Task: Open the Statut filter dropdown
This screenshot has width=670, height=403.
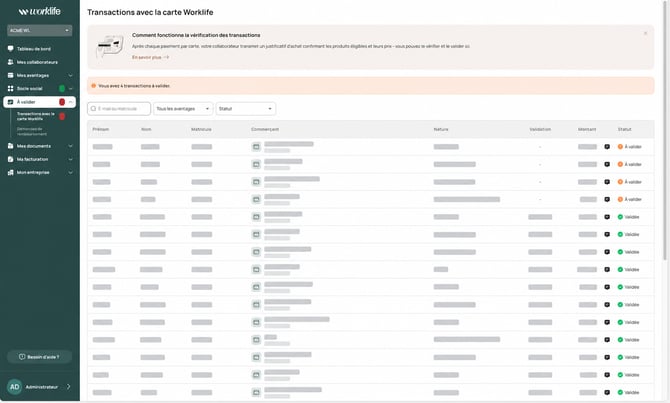Action: [x=246, y=109]
